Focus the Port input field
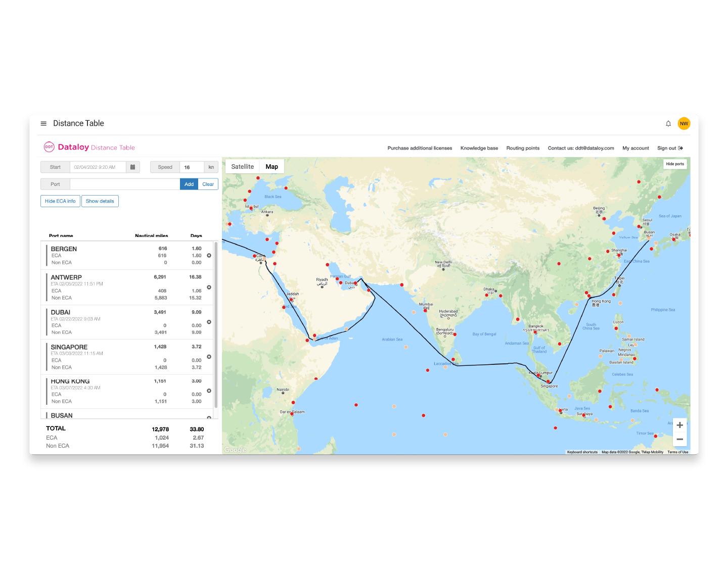728x569 pixels. pyautogui.click(x=125, y=184)
